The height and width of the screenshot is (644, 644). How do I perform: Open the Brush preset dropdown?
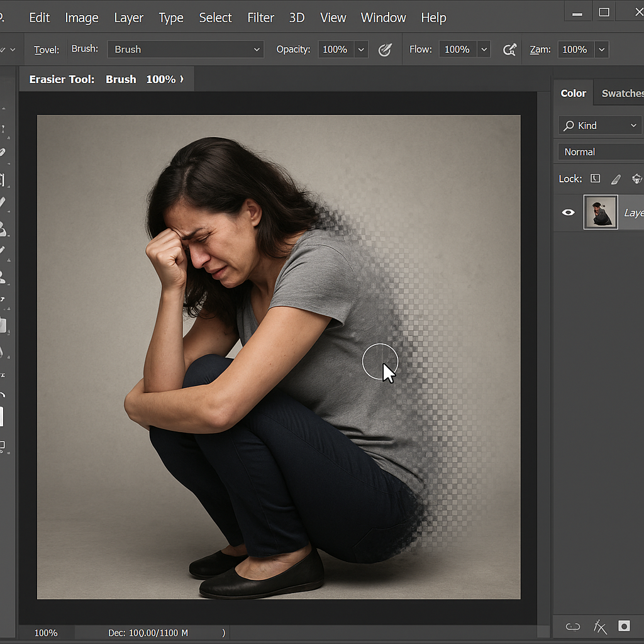tap(186, 50)
